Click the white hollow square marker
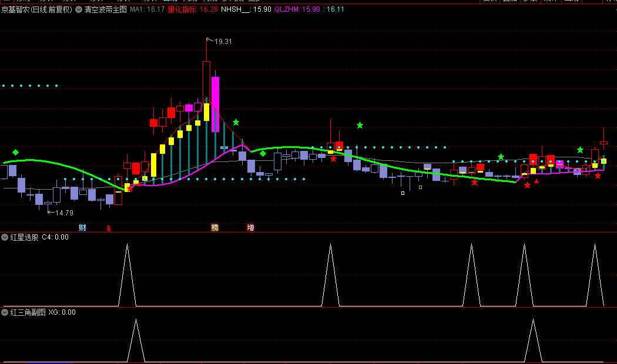The image size is (617, 364). pos(403,193)
